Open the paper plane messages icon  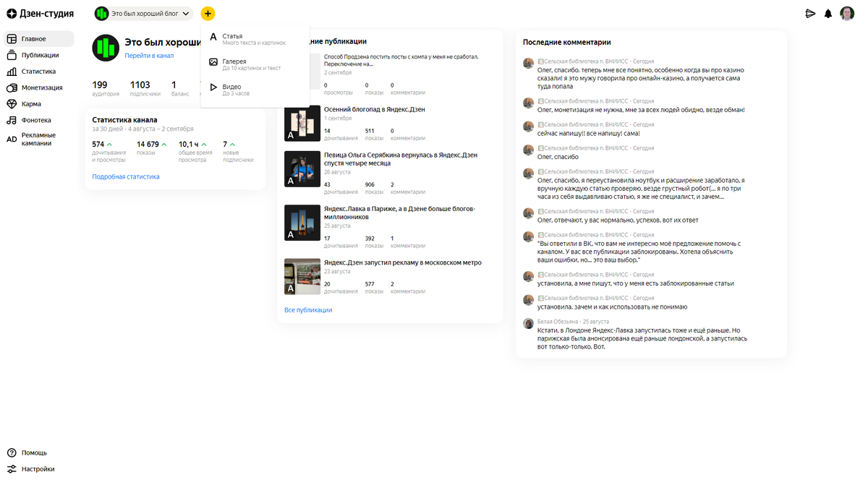[x=810, y=13]
